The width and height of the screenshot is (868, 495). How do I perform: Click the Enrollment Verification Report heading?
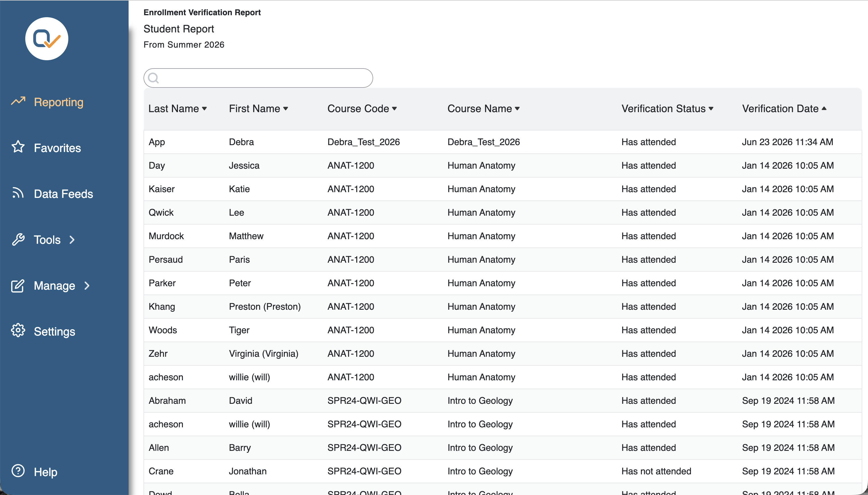click(x=202, y=12)
